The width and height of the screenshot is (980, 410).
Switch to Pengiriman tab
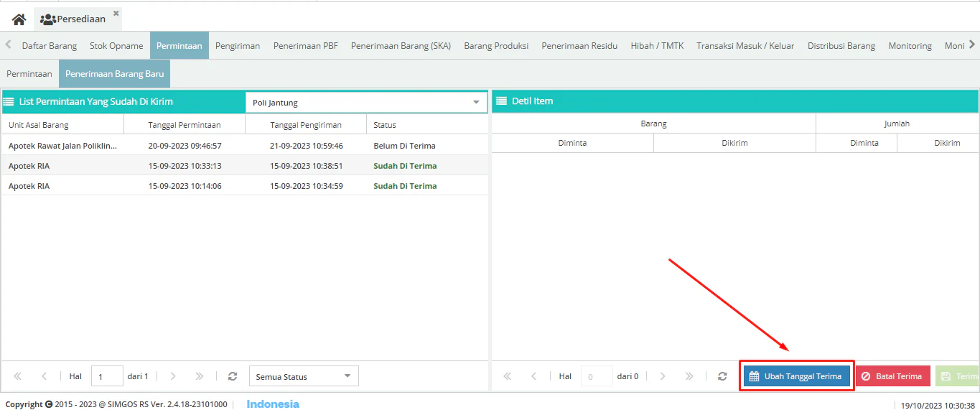[x=237, y=46]
